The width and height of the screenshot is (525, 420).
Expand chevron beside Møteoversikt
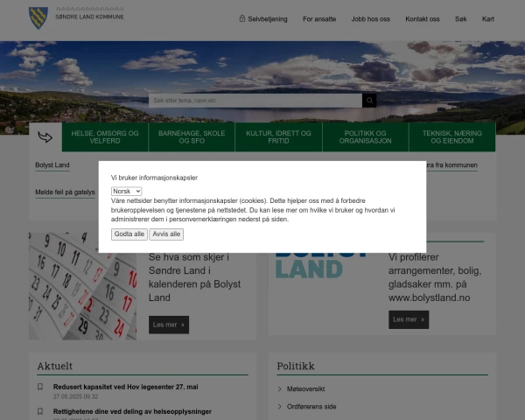click(x=280, y=388)
